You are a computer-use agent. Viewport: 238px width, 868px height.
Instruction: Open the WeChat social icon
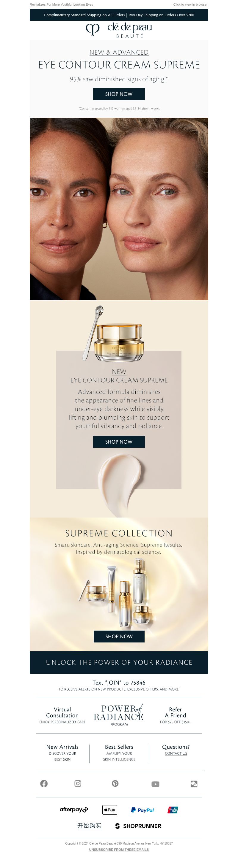194,784
